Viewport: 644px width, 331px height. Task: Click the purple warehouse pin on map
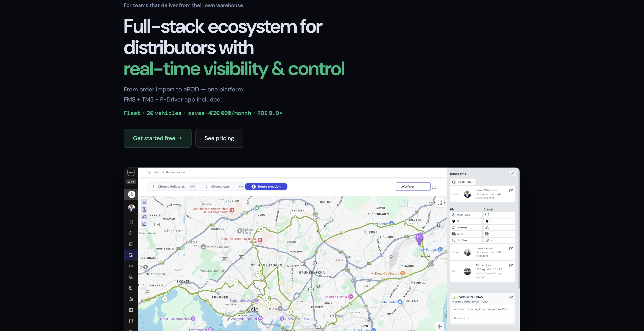pos(419,239)
